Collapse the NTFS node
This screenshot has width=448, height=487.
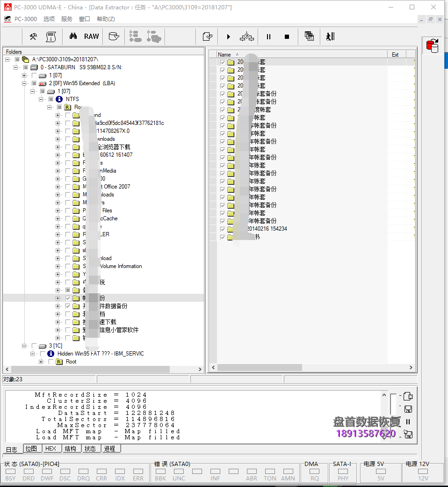[x=41, y=99]
